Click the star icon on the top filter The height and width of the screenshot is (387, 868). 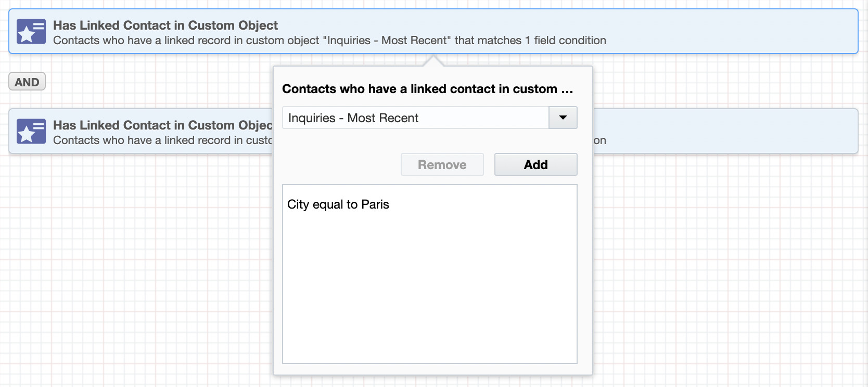pyautogui.click(x=31, y=31)
